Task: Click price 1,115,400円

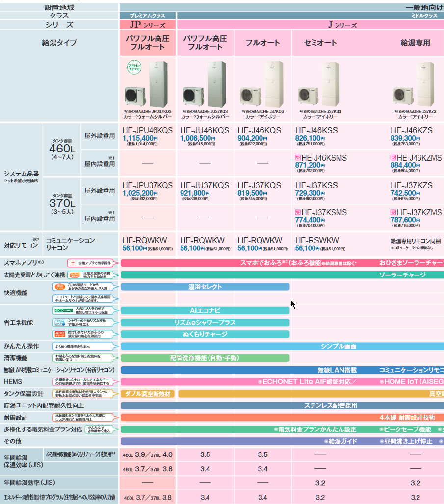Action: (140, 138)
